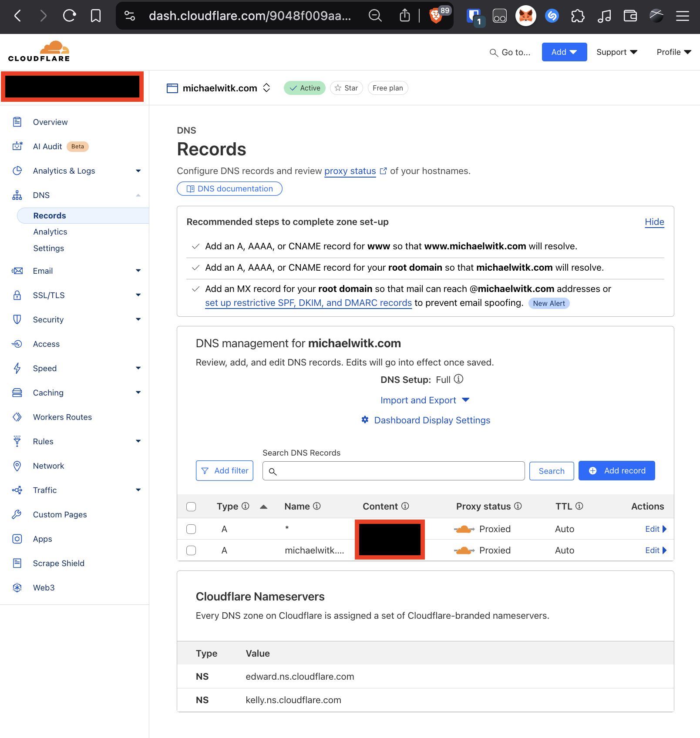Click the gear icon for Dashboard Display Settings
Screen dimensions: 700x738
point(365,420)
